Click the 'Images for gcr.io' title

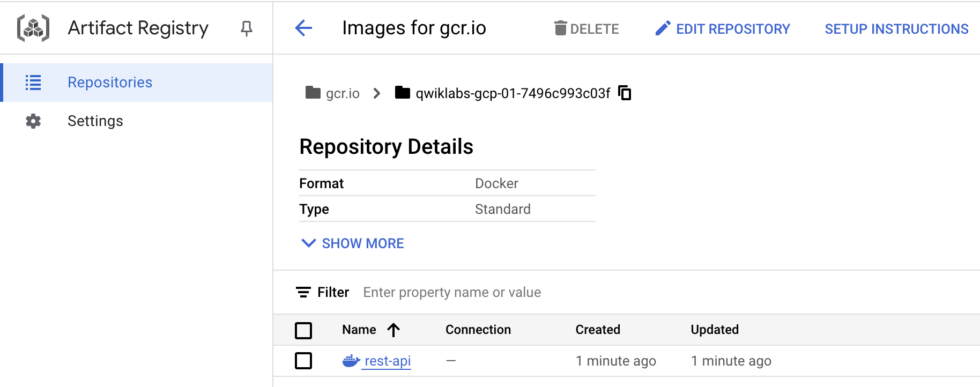414,28
